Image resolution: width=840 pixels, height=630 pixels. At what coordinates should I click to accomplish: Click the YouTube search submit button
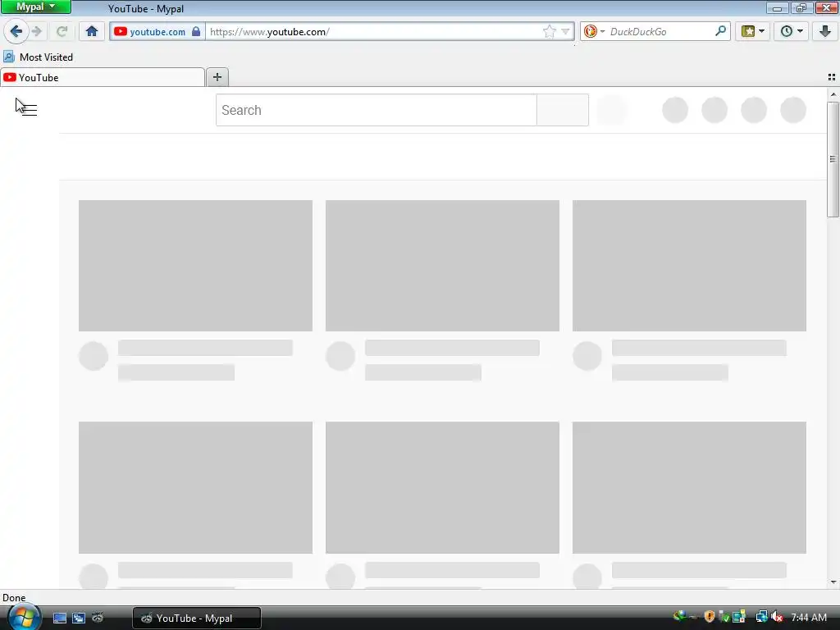[563, 111]
